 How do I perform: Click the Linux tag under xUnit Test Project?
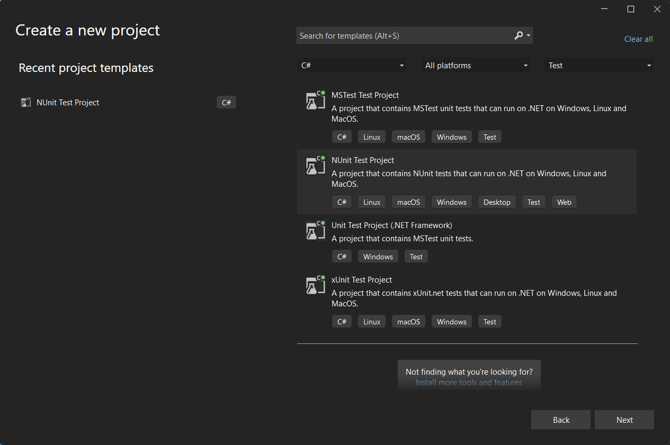[x=371, y=321]
